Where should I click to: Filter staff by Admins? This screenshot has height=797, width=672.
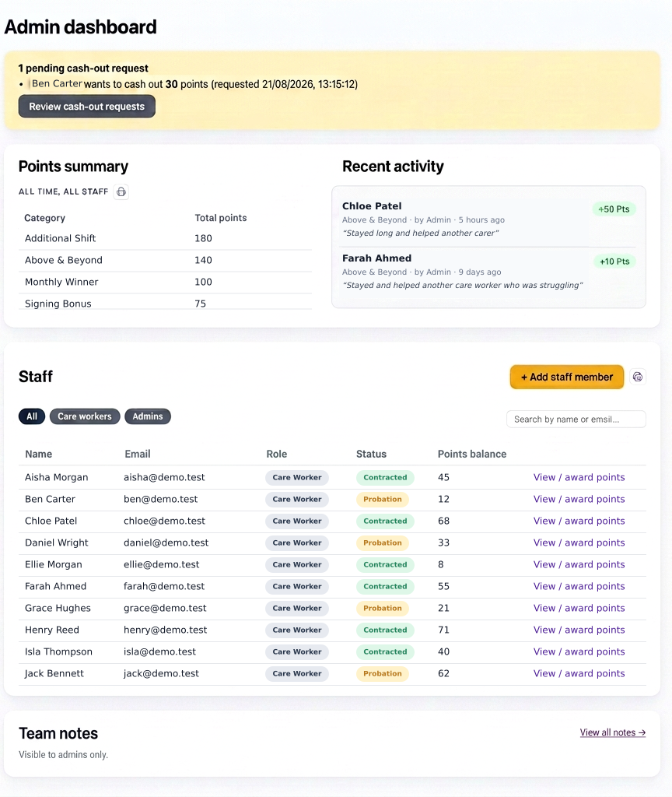(148, 416)
